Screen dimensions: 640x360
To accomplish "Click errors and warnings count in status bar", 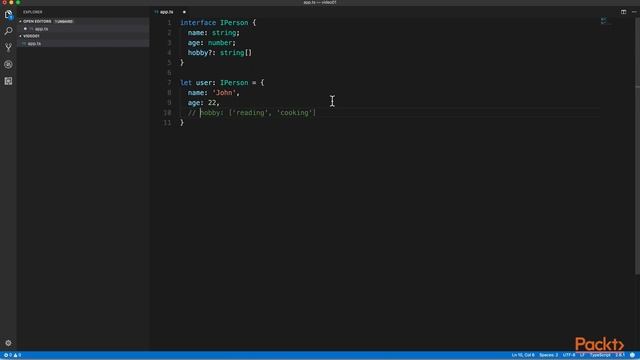I will (12, 355).
